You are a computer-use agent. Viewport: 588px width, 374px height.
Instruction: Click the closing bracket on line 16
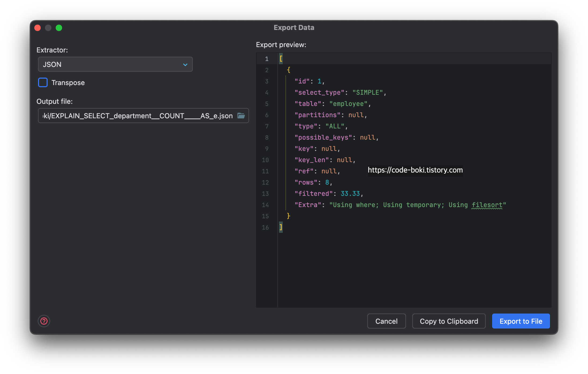click(x=281, y=227)
